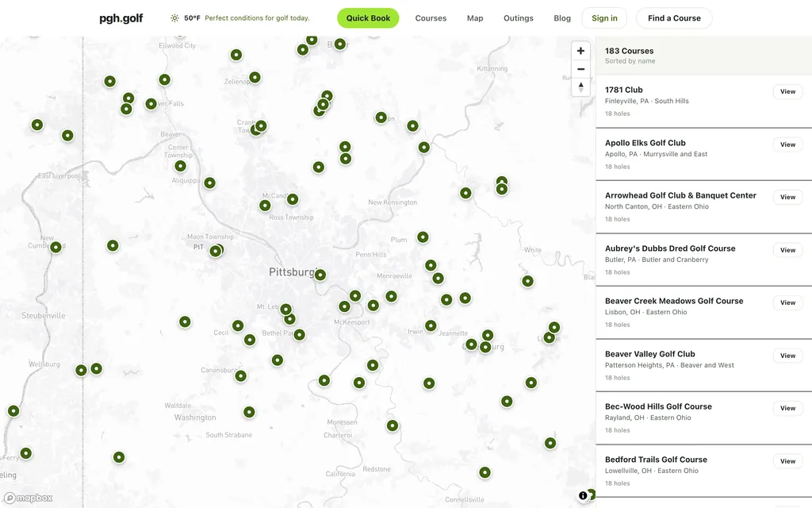View the Apollo Elks Golf Club listing
The height and width of the screenshot is (508, 812).
[x=787, y=144]
